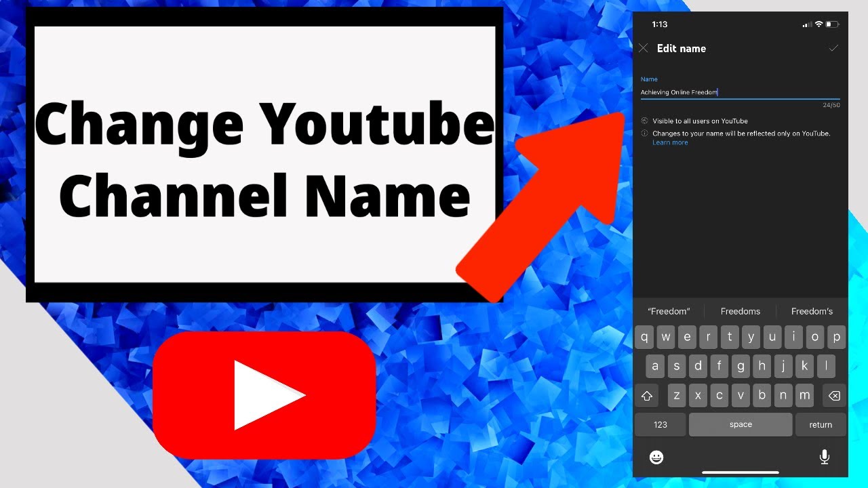The width and height of the screenshot is (868, 488).
Task: Tap the battery status icon
Action: click(833, 24)
